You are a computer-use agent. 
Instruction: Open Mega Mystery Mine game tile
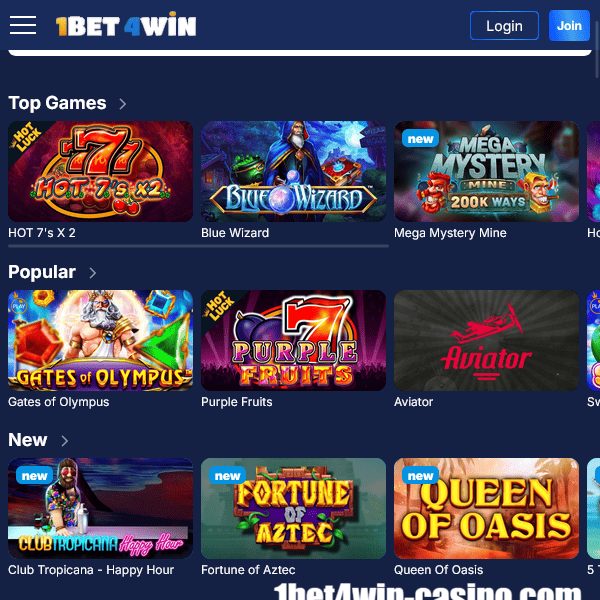[486, 171]
